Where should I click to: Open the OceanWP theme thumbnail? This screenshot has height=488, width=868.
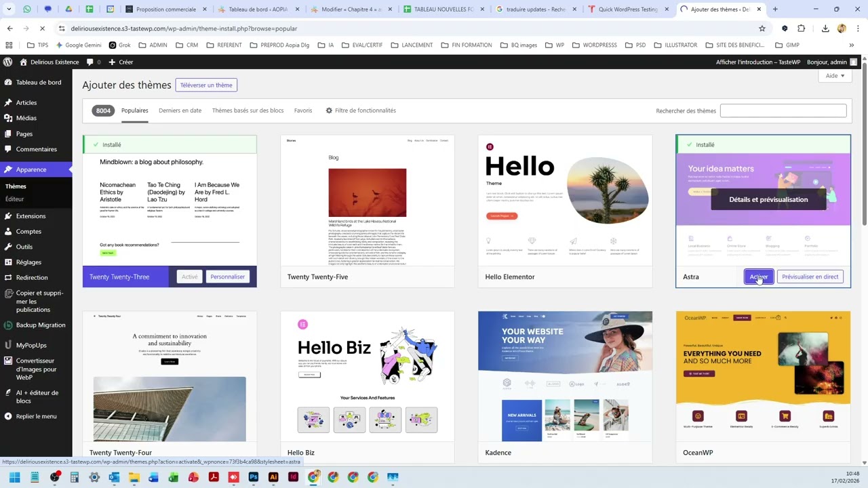(763, 376)
